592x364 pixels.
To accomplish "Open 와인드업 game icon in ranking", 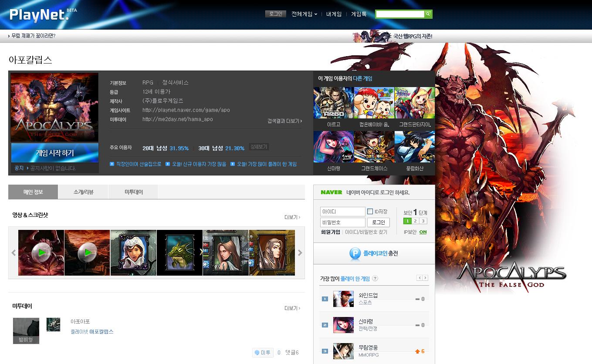I will [x=343, y=299].
